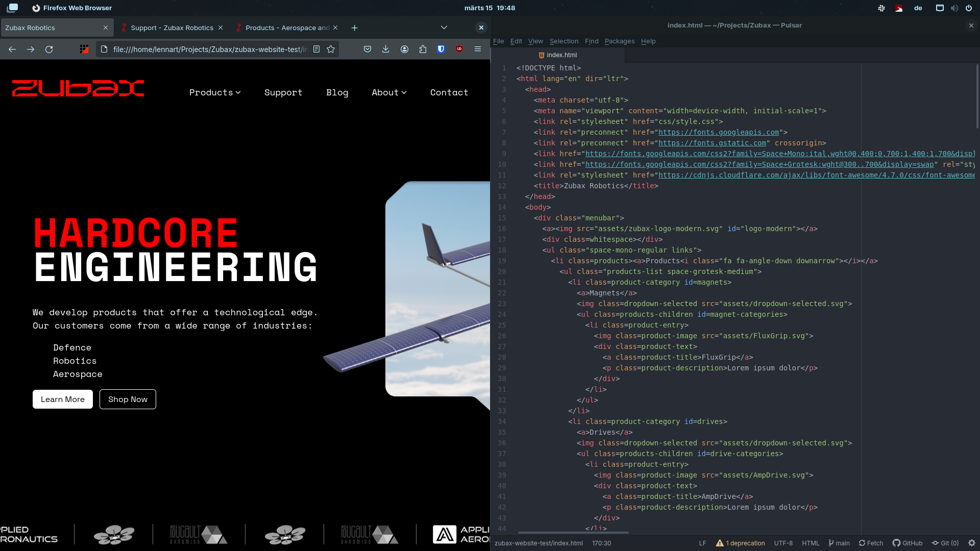The height and width of the screenshot is (551, 980).
Task: Change the HTML grammar selector
Action: pyautogui.click(x=811, y=543)
